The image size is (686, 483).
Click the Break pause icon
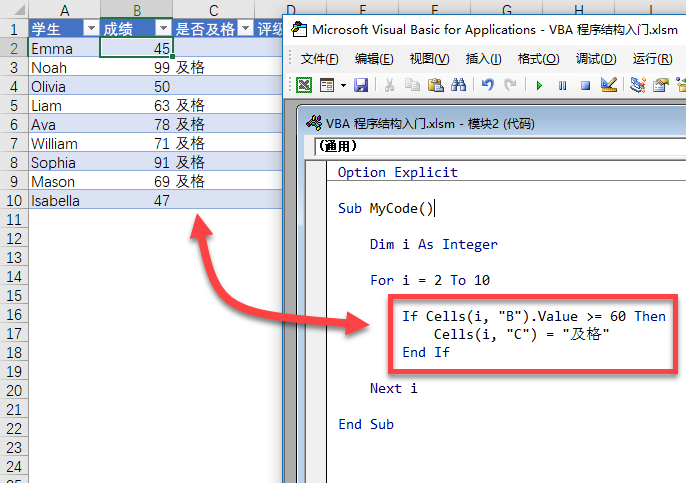coord(562,86)
